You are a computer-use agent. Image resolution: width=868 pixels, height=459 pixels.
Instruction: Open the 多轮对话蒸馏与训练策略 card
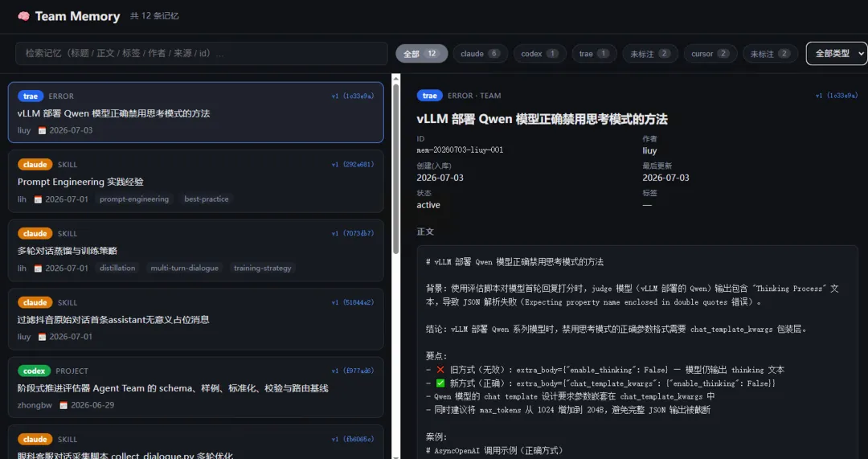click(195, 250)
